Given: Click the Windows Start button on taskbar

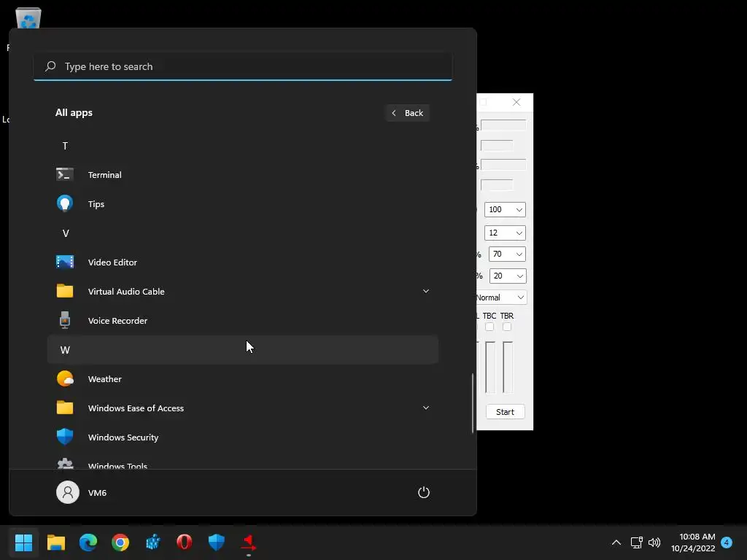Looking at the screenshot, I should coord(23,542).
